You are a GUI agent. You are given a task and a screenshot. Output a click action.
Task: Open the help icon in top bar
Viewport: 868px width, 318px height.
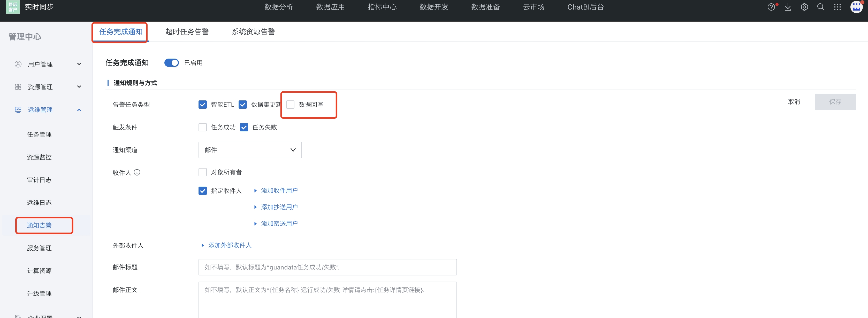771,7
